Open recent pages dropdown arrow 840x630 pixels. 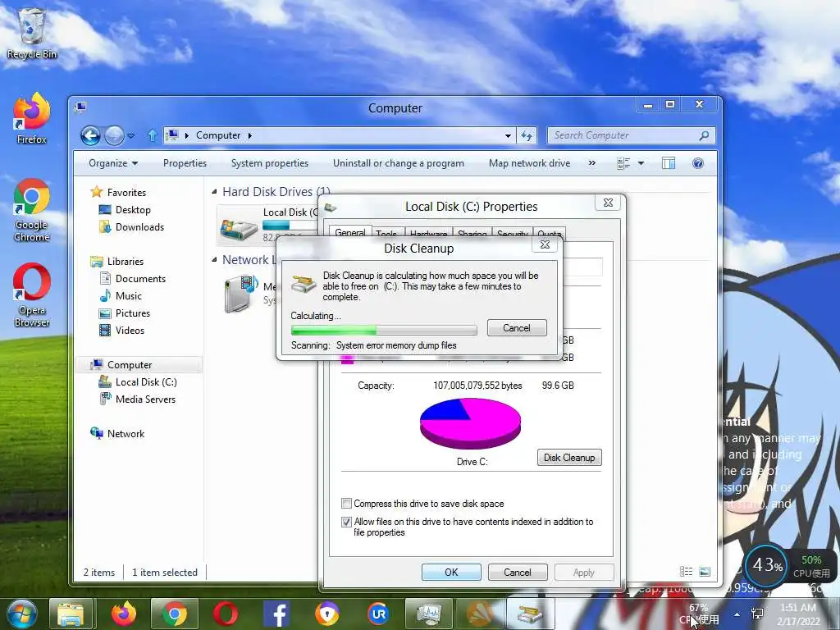[x=131, y=136]
